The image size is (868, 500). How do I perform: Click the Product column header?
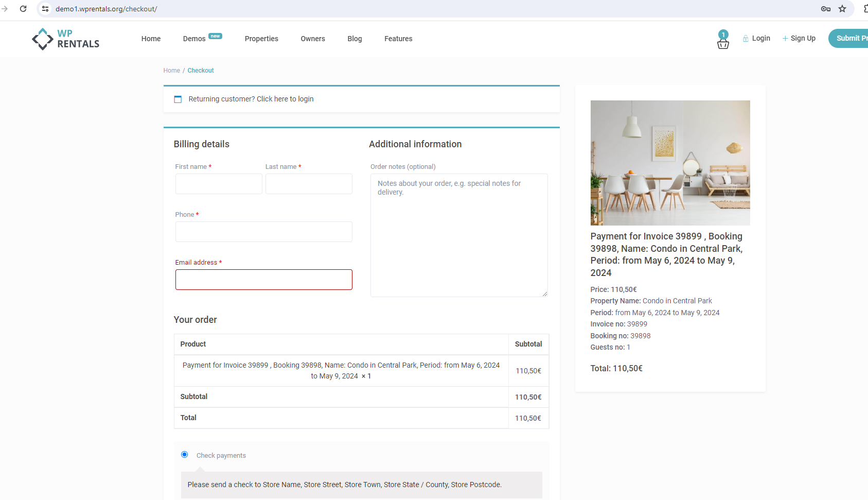coord(193,344)
